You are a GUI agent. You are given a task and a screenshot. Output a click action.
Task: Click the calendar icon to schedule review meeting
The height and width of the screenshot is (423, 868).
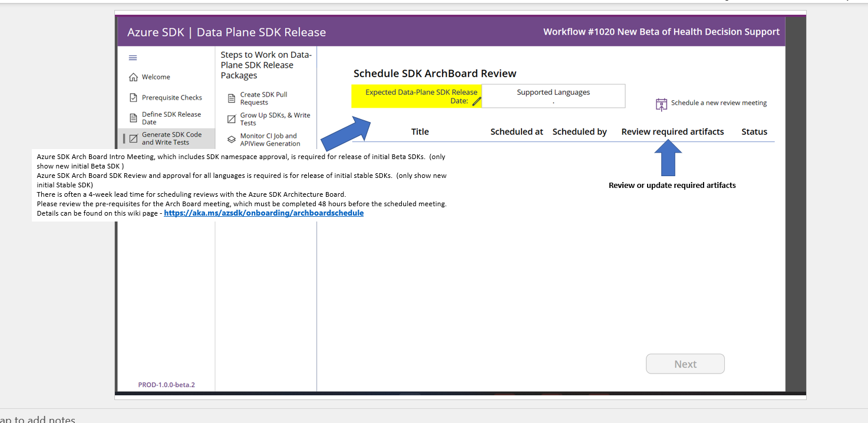(x=661, y=104)
